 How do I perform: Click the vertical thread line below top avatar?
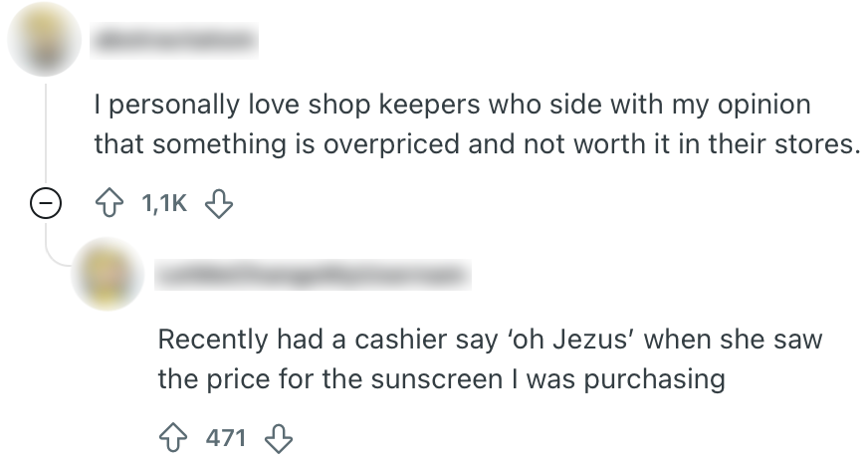coord(43,129)
